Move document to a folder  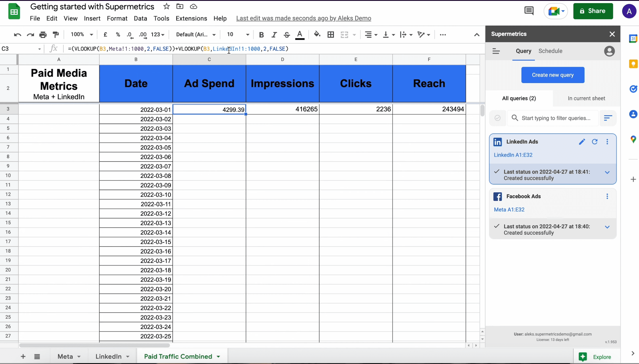point(180,6)
